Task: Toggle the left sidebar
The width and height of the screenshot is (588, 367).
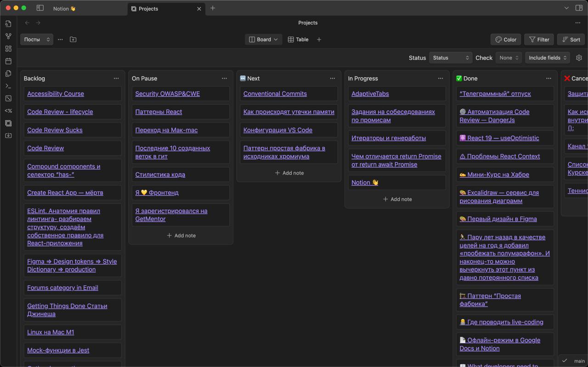Action: tap(40, 8)
